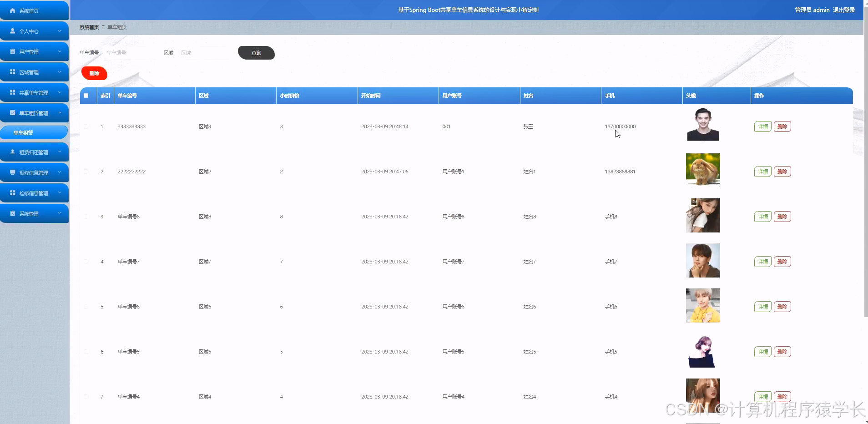This screenshot has width=868, height=424.
Task: Click the red 删除 batch delete button
Action: [x=94, y=73]
